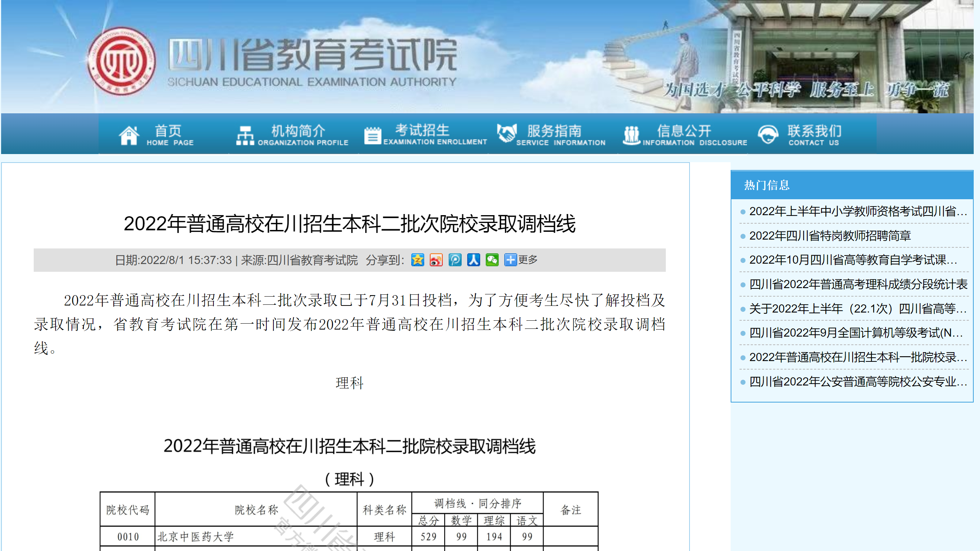Screen dimensions: 980x551
Task: Open 2022年普通高校在川招生本科一批院校录 link
Action: (858, 357)
